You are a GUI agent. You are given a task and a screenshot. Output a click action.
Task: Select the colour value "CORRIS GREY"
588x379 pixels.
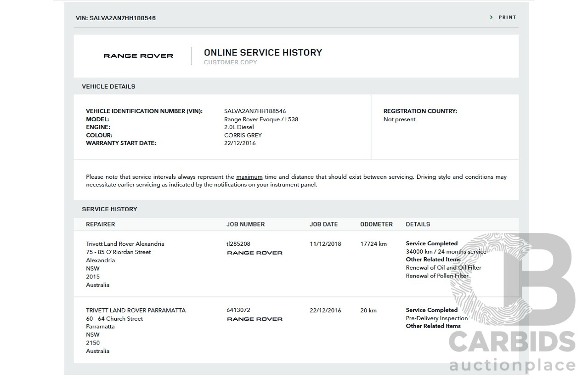click(243, 136)
